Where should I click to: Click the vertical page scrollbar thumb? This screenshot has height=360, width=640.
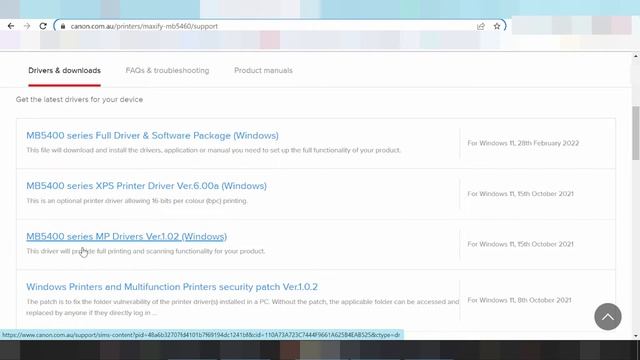coord(636,133)
